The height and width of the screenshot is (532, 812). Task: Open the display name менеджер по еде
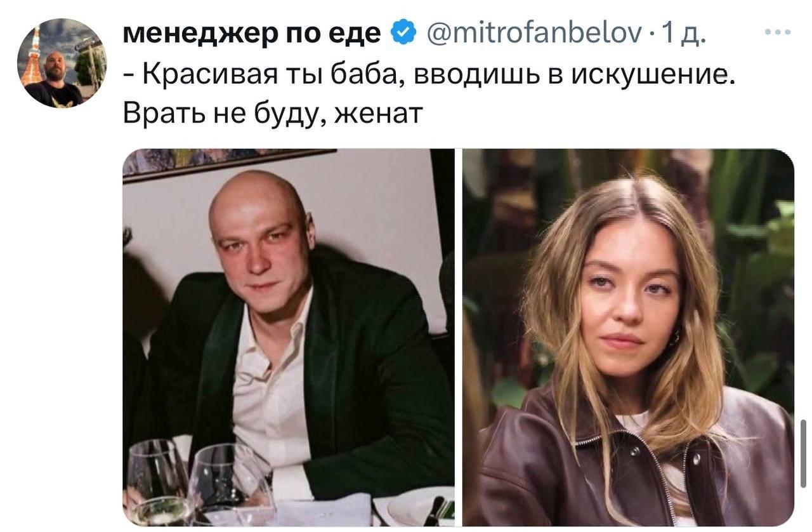point(251,33)
